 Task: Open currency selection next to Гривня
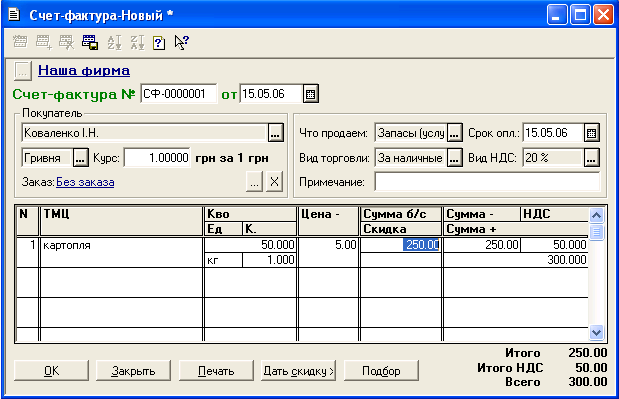[x=80, y=158]
